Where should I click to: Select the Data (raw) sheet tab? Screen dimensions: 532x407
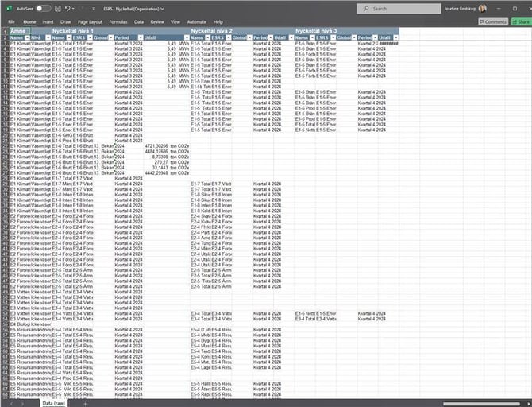(54, 403)
